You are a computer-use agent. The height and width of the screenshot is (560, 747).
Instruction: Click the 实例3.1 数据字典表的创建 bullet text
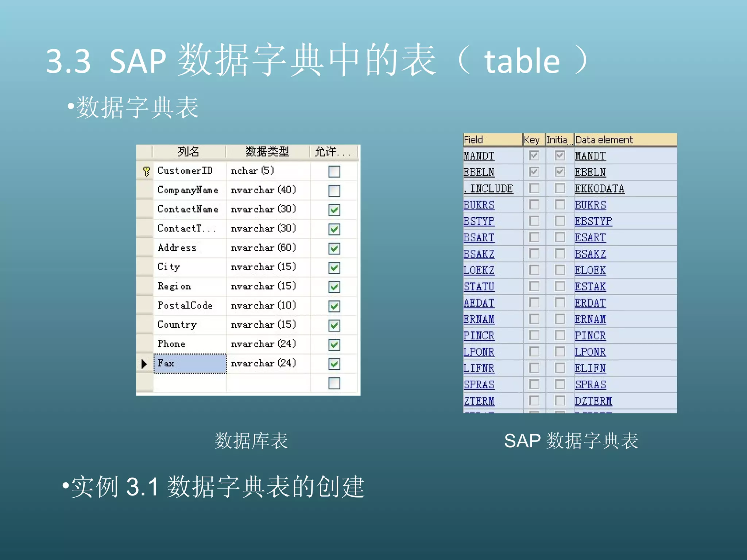click(218, 487)
